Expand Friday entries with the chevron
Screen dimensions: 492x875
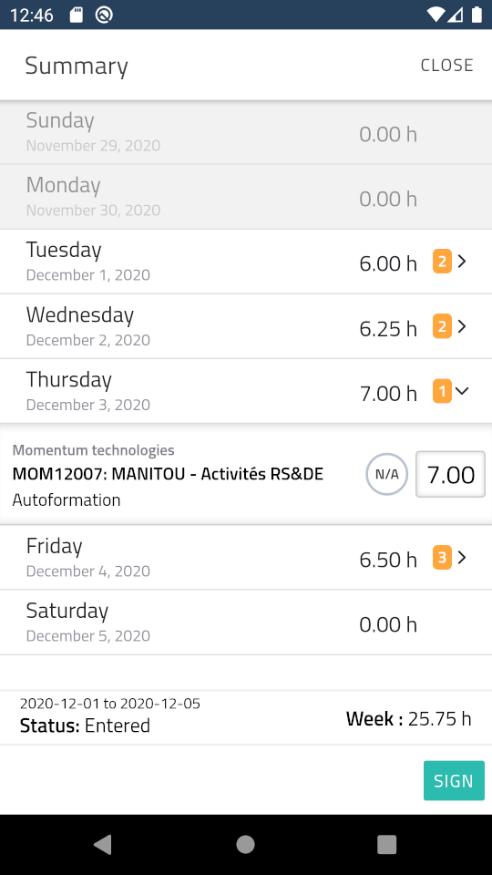[462, 557]
